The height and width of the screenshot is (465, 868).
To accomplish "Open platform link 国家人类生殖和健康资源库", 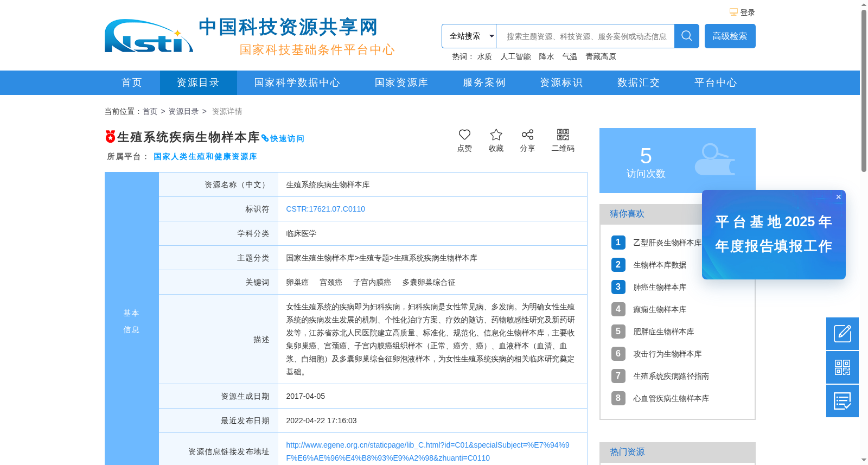I will click(x=205, y=156).
